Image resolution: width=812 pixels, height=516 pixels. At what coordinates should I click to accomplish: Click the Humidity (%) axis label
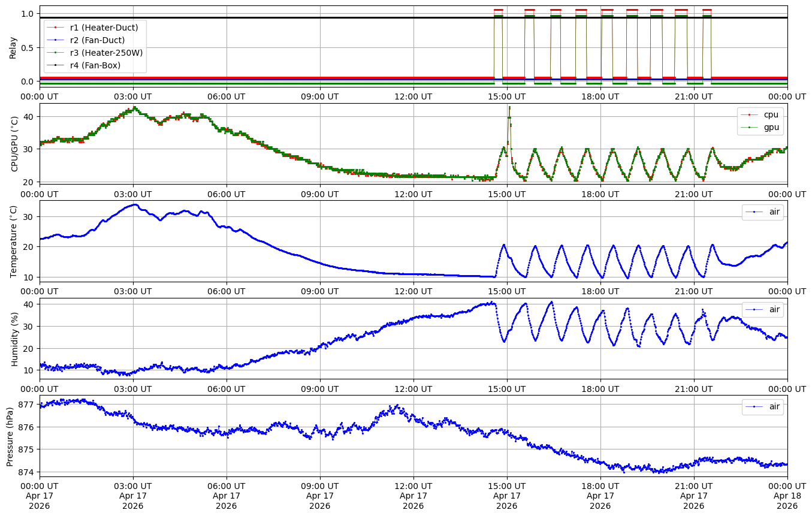click(x=15, y=339)
